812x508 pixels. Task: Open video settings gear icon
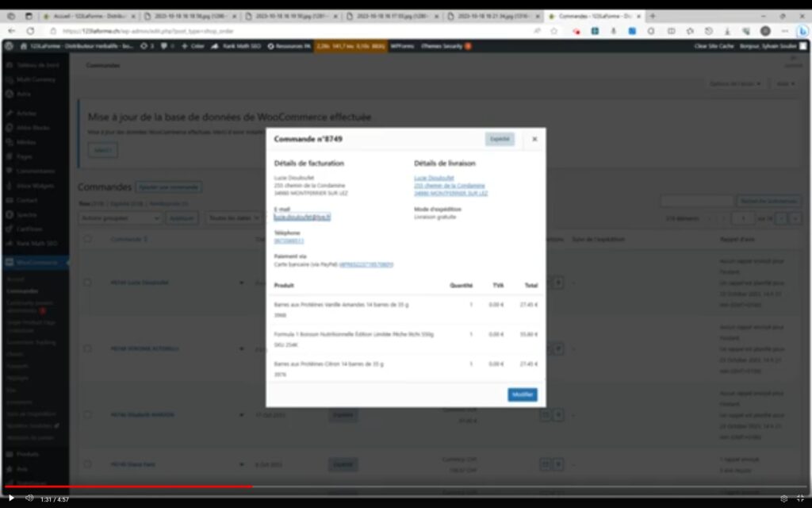783,498
